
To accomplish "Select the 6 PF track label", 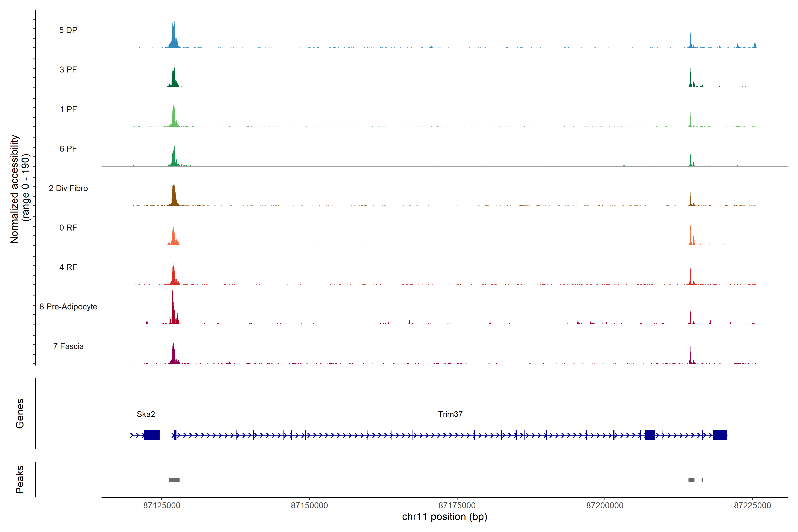I will [68, 149].
